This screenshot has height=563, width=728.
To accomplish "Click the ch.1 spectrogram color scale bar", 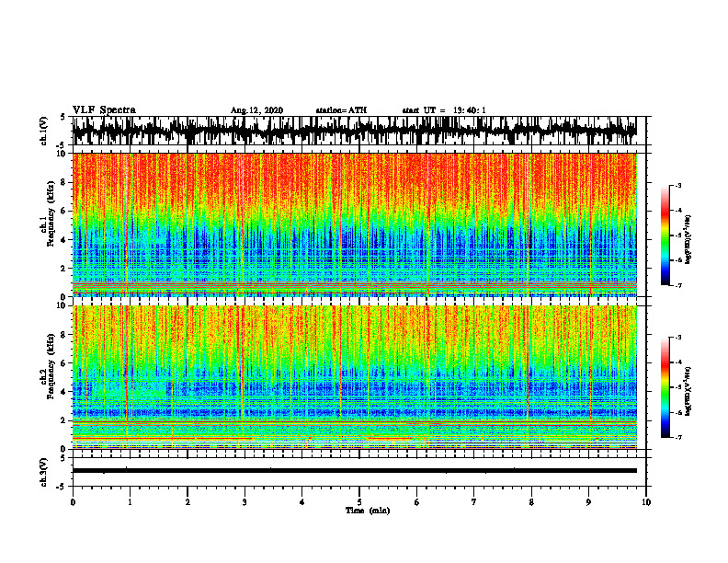I will [665, 236].
